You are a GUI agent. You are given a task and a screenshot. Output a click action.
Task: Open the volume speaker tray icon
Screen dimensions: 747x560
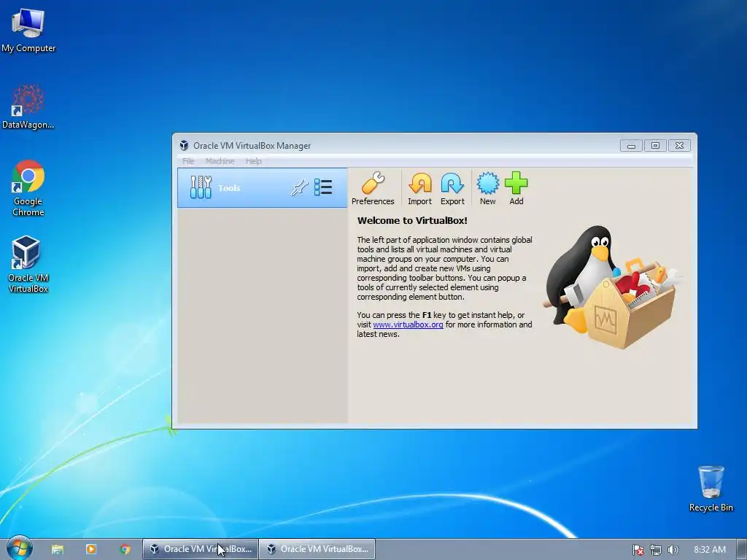click(673, 550)
